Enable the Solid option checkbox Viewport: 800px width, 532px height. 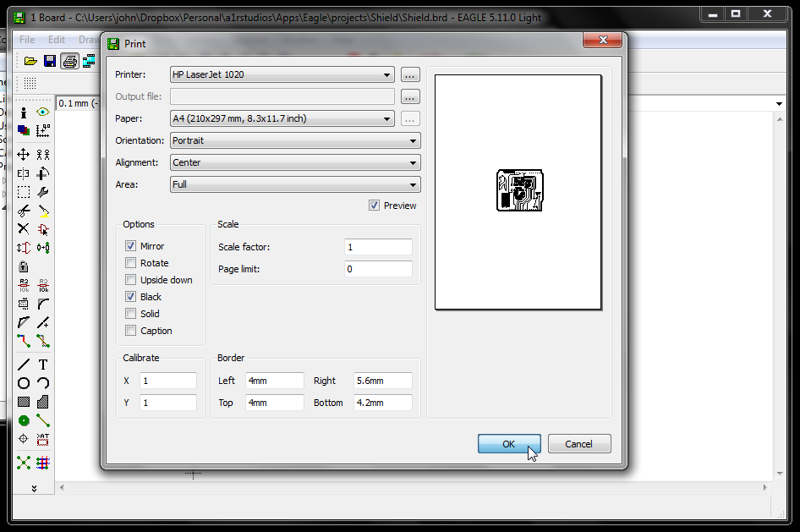[130, 313]
